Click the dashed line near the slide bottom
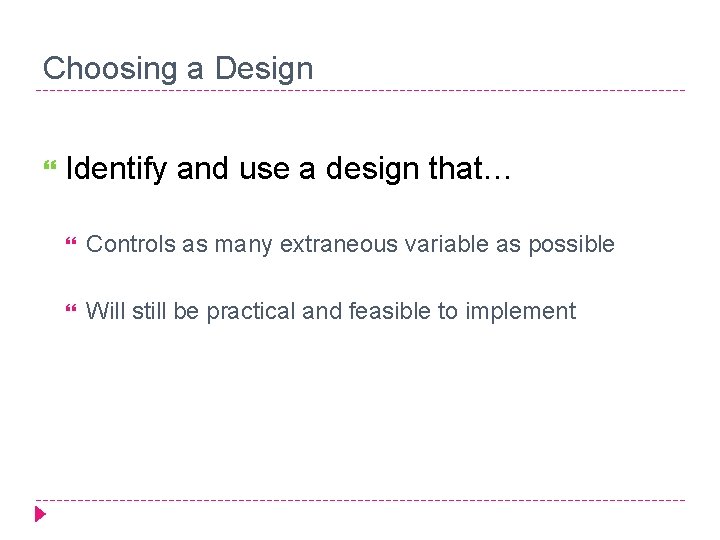 point(360,500)
